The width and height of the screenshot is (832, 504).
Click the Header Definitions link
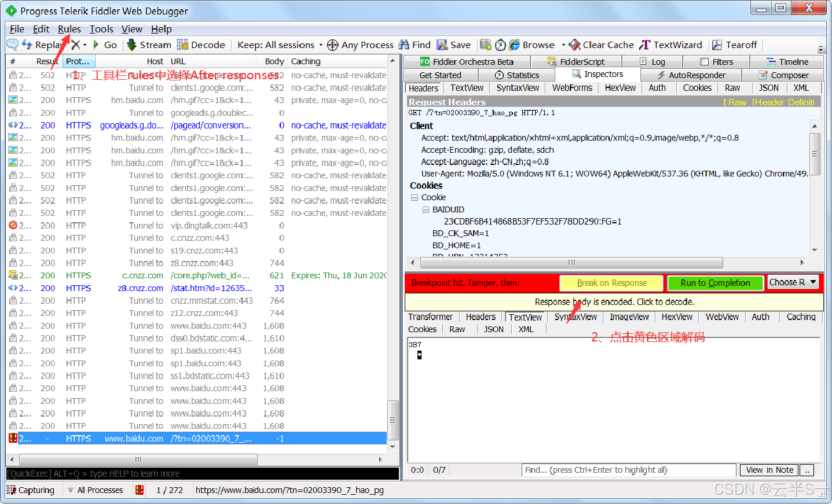[783, 102]
